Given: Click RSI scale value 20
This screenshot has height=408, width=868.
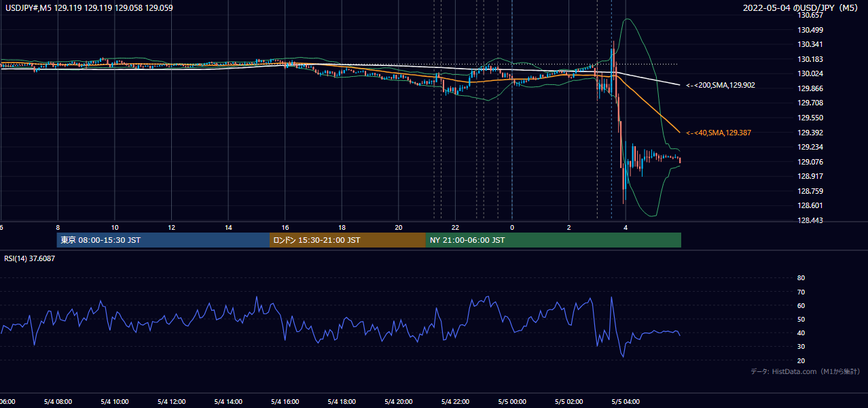Looking at the screenshot, I should point(801,360).
